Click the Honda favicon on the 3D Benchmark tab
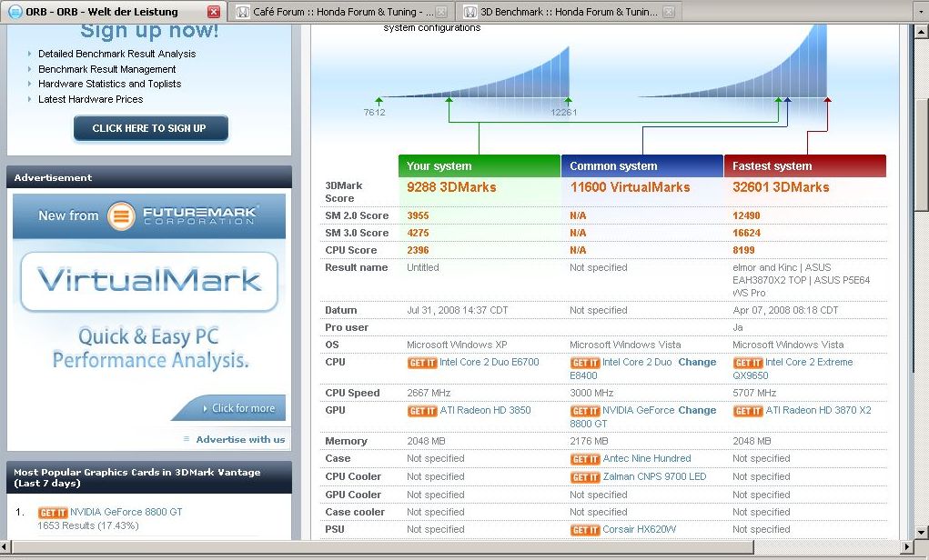 [x=470, y=11]
